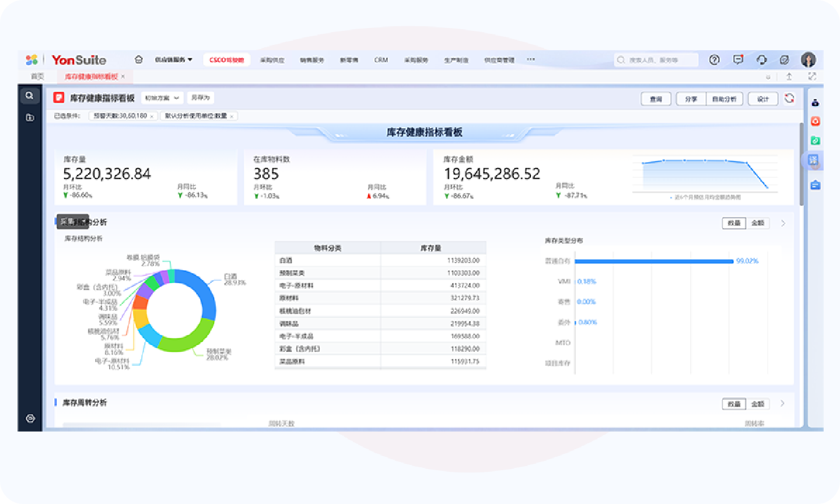Open the CRM menu item
Screen dimensions: 840x504
(381, 60)
